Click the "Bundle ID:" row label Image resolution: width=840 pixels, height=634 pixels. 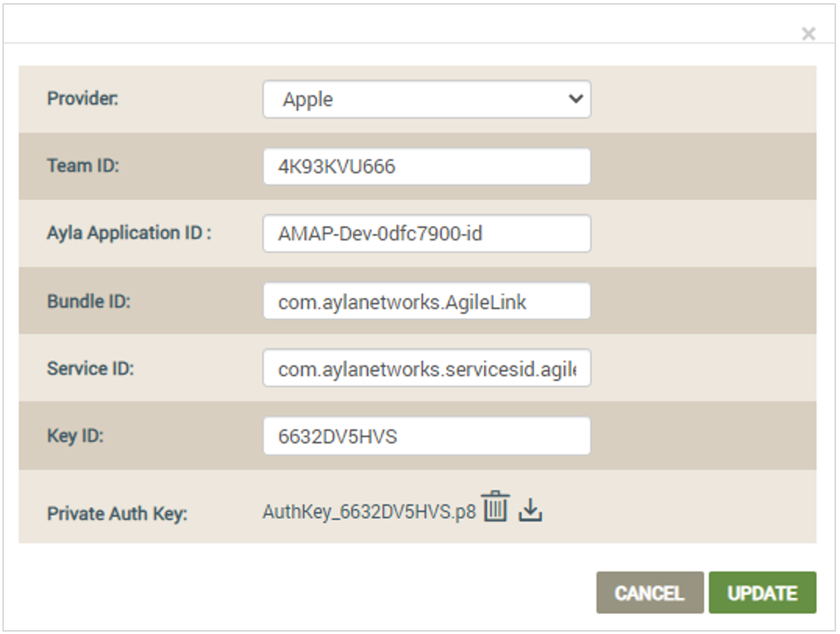(88, 301)
